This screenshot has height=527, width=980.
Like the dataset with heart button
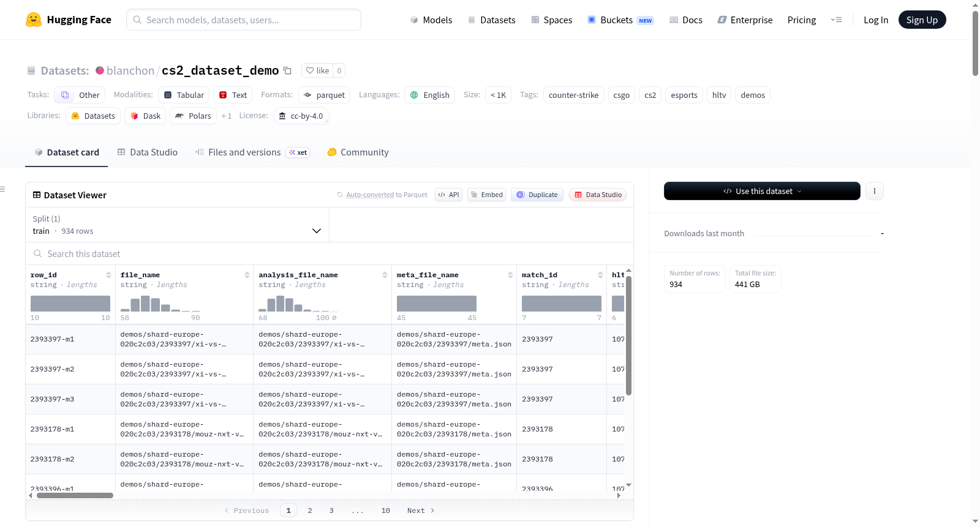point(318,70)
